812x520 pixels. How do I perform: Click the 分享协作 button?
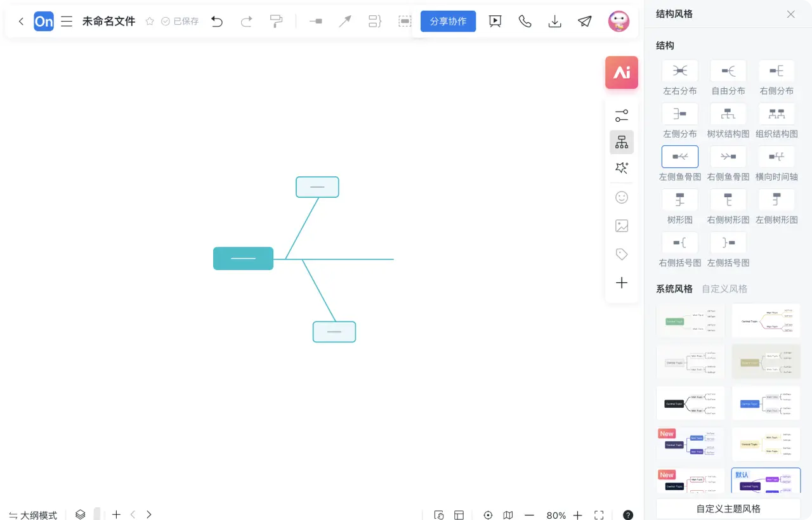pos(448,22)
